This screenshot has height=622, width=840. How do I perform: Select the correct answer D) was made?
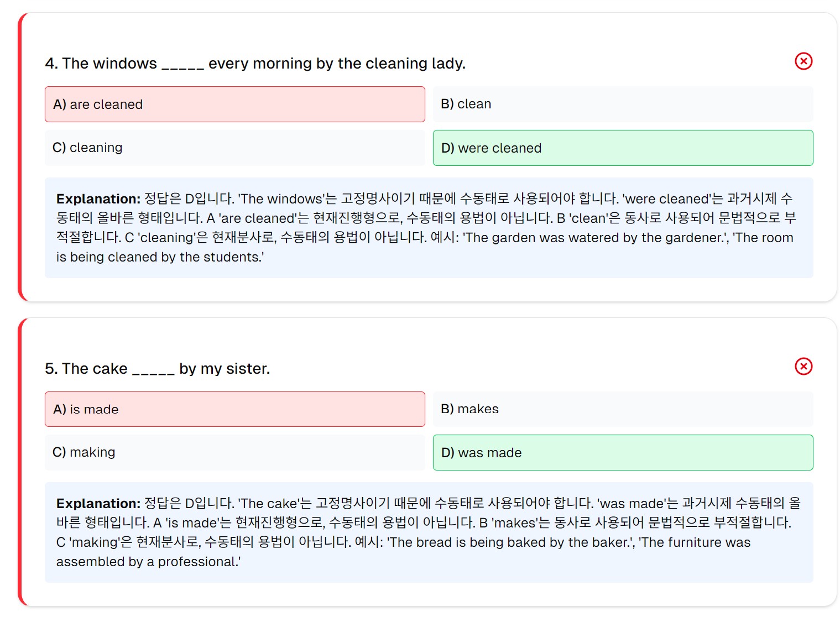tap(623, 452)
